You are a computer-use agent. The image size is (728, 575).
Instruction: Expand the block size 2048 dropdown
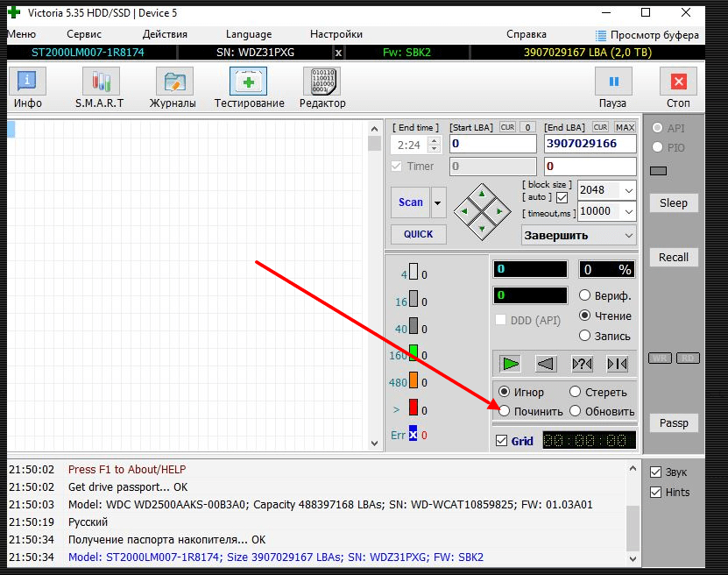coord(628,190)
